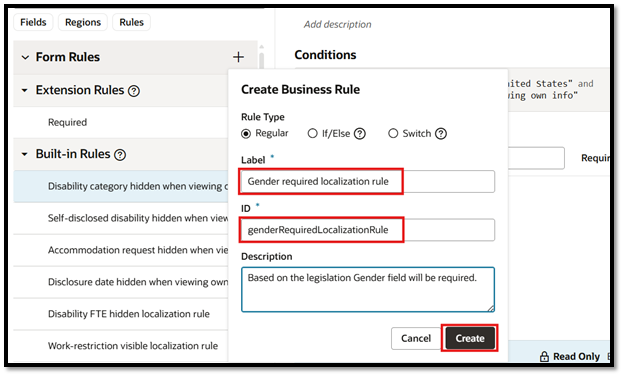Viewport: 622px width, 374px height.
Task: Click the Read Only lock icon
Action: click(x=544, y=356)
